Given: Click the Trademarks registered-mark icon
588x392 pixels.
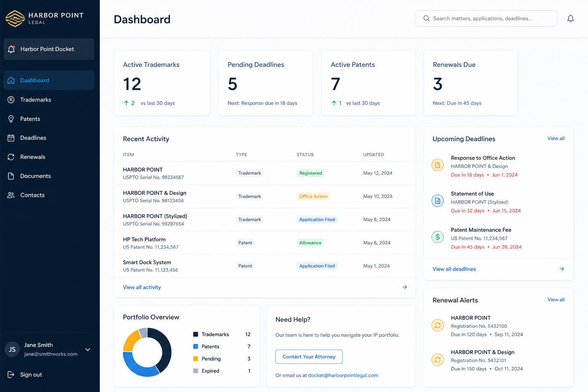Looking at the screenshot, I should point(11,100).
